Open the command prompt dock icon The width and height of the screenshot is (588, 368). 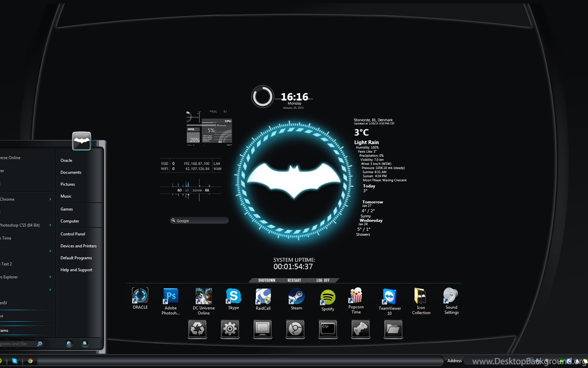pos(328,329)
